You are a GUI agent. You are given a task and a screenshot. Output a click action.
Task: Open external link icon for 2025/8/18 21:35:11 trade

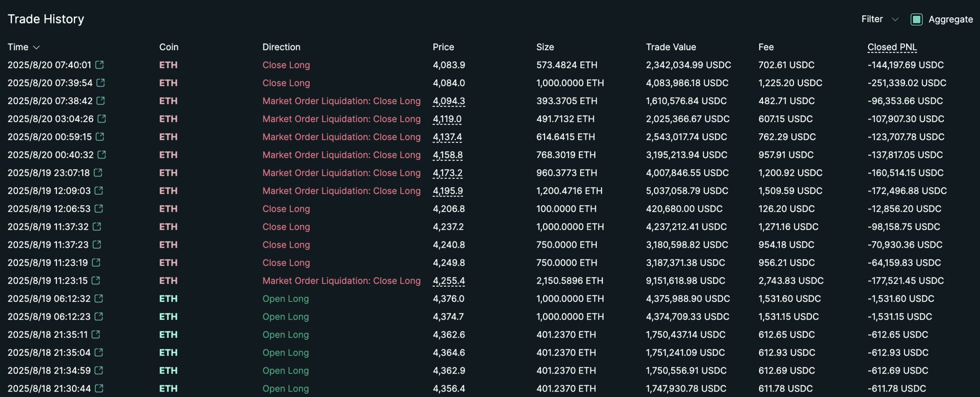[96, 334]
